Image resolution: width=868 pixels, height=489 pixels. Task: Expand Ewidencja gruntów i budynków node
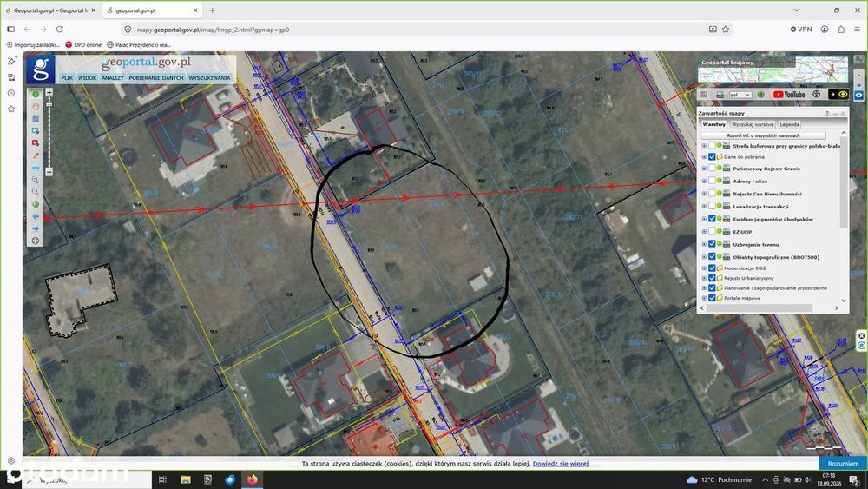[x=704, y=219]
